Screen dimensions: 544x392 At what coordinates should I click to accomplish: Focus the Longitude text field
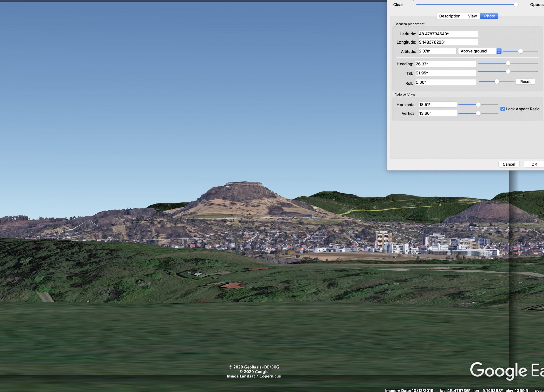[448, 42]
